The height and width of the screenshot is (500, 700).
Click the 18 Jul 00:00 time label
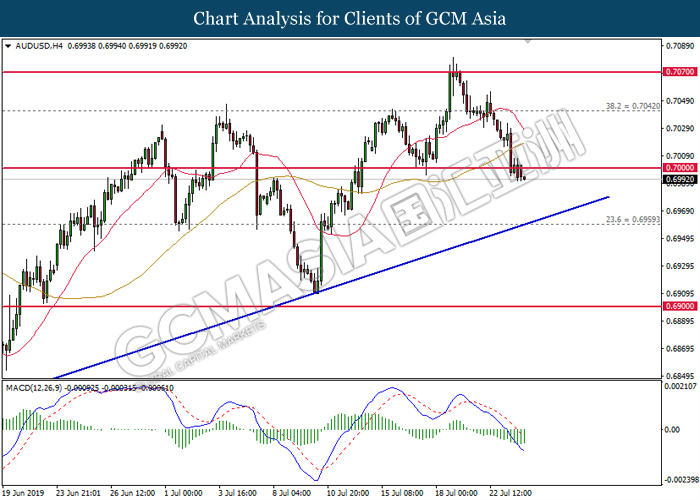pos(456,493)
